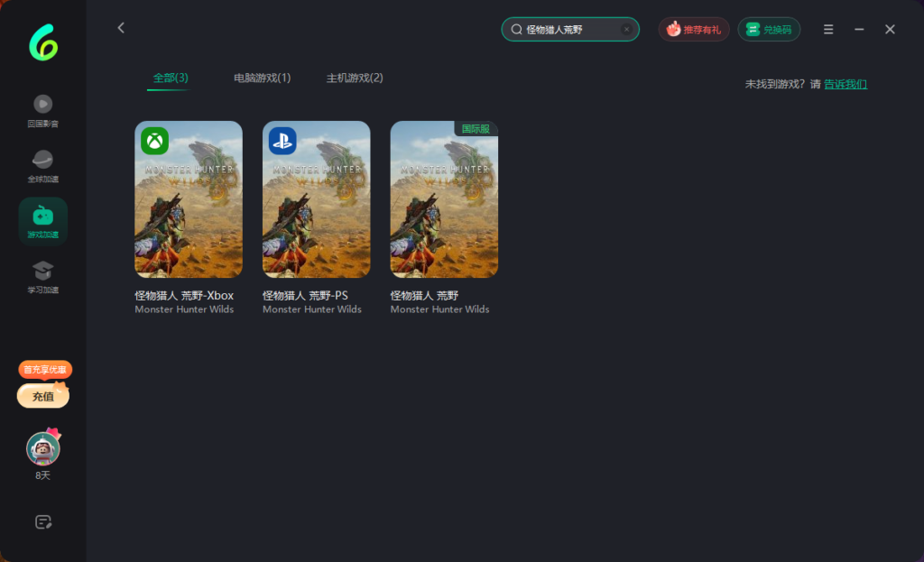This screenshot has height=562, width=924.
Task: Select the 怪物猎人 荒野-PS game cover
Action: coord(316,199)
